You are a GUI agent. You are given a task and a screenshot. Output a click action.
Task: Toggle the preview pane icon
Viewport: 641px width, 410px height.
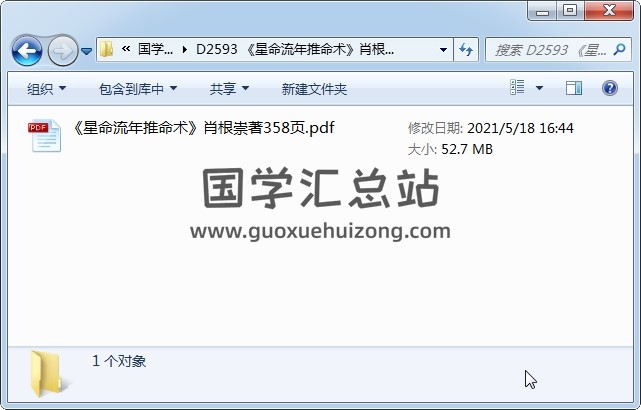point(574,88)
